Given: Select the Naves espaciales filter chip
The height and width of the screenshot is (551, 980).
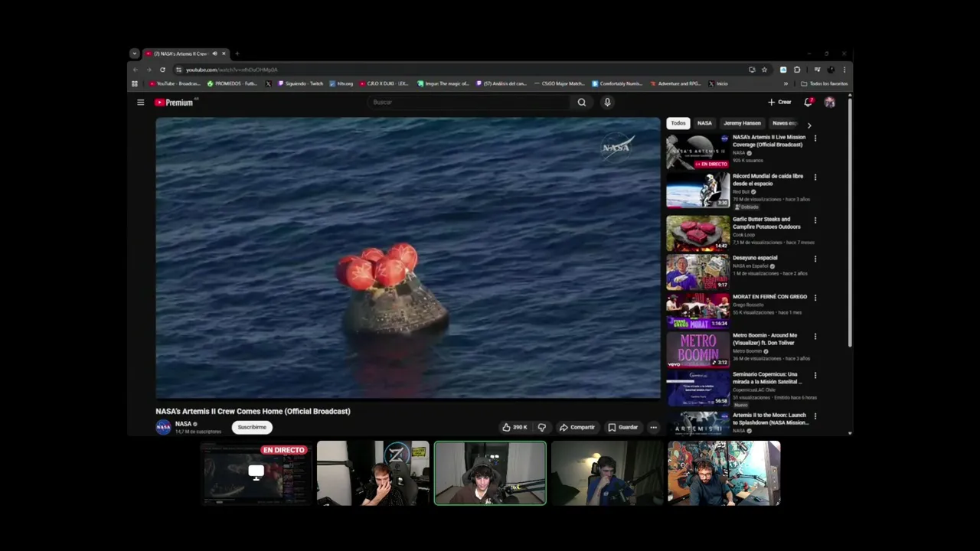Looking at the screenshot, I should click(x=784, y=123).
